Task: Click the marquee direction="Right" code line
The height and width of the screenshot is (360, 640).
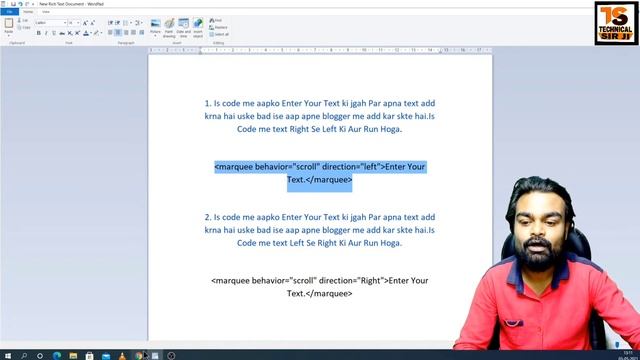Action: [x=320, y=287]
